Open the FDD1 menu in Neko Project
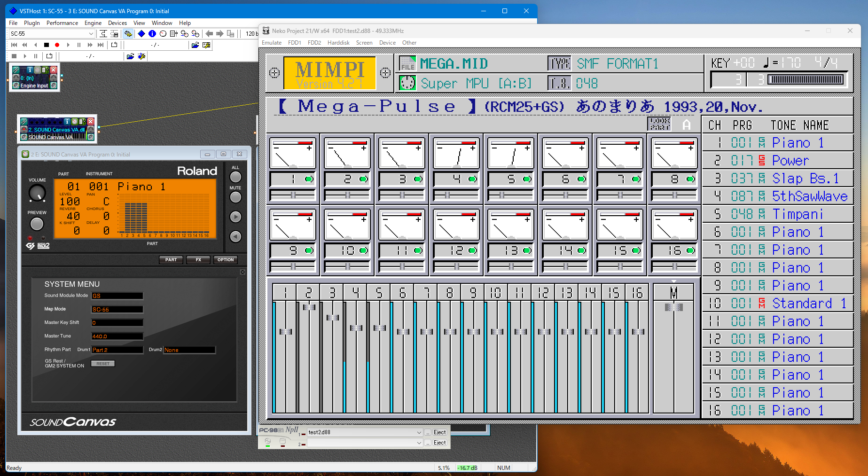 click(295, 42)
